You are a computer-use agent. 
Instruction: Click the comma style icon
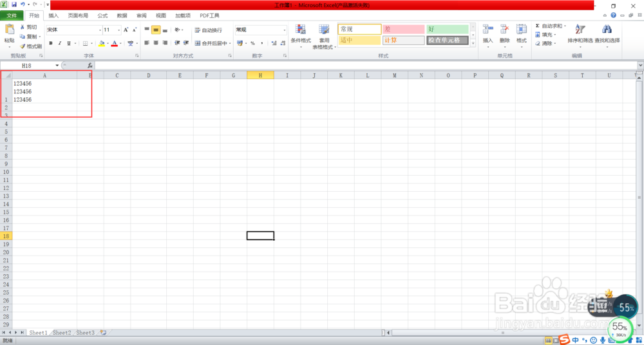click(x=261, y=43)
